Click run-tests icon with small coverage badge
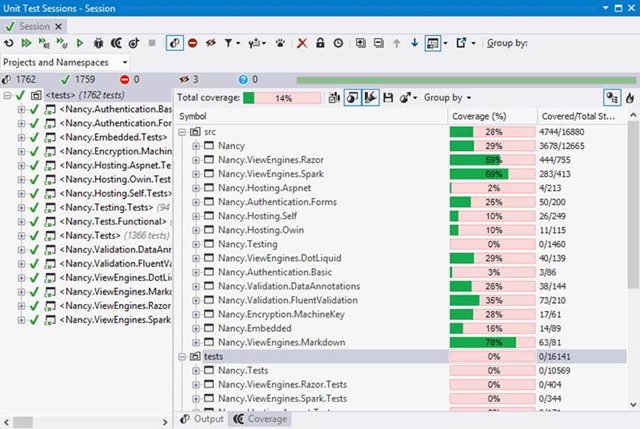 44,43
